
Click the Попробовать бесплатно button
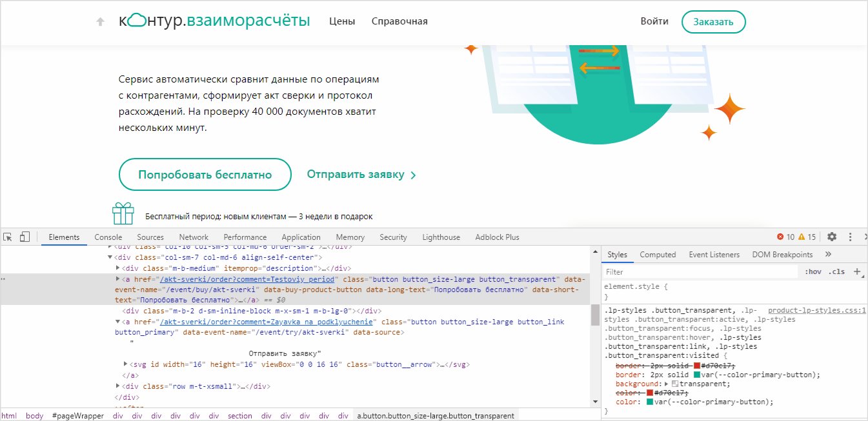(205, 175)
